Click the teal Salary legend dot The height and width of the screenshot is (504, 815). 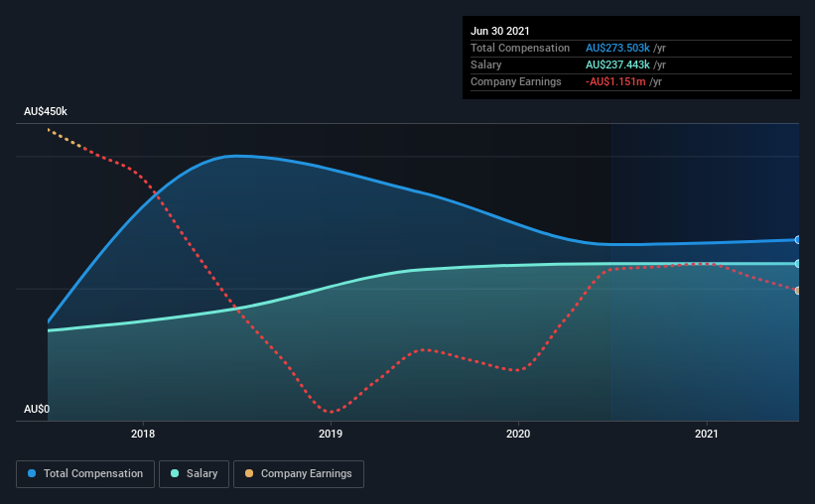175,473
